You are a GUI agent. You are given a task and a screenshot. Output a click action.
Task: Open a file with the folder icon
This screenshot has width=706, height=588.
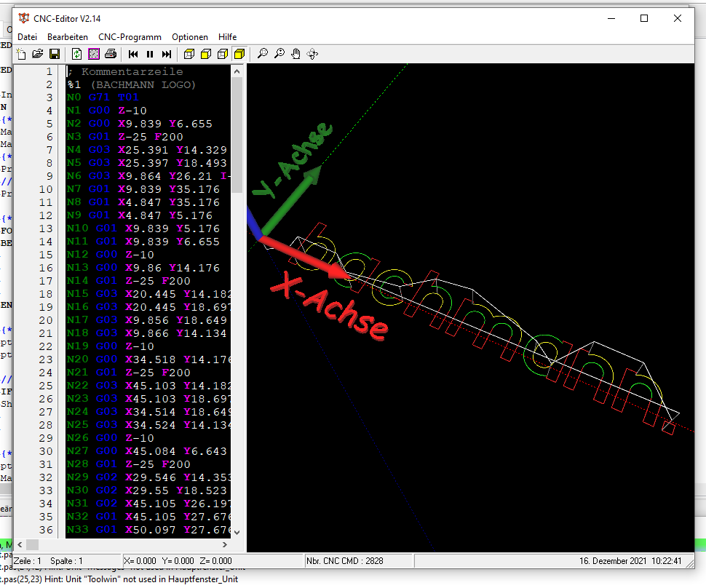point(38,54)
